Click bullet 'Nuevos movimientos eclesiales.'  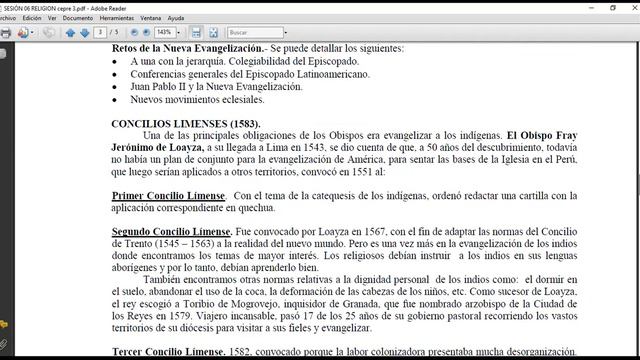tap(198, 100)
